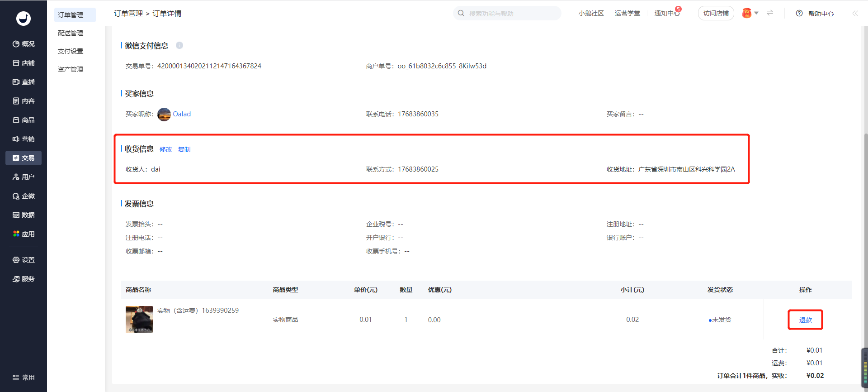Open the 数据 data section
868x392 pixels.
24,215
